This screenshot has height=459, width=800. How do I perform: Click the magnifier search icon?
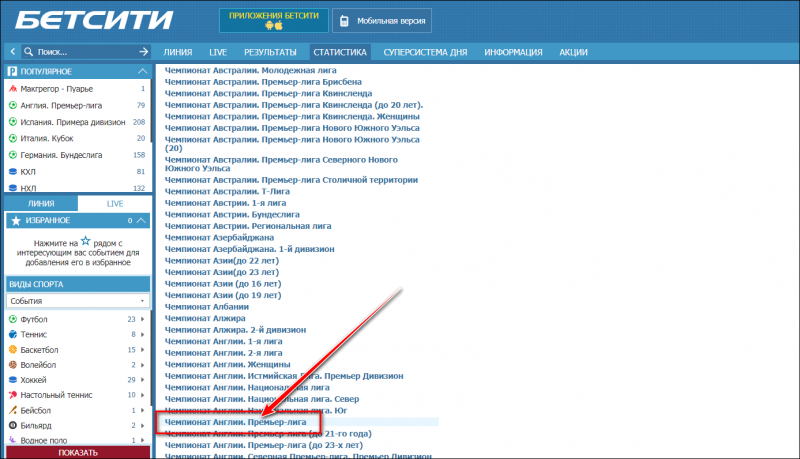tap(29, 52)
